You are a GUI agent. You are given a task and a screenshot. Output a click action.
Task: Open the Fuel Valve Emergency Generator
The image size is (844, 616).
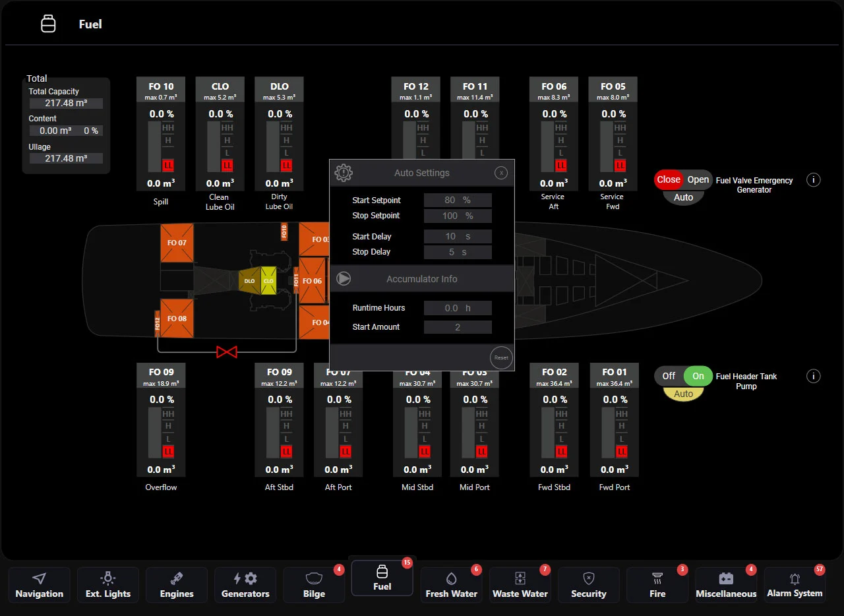[698, 179]
